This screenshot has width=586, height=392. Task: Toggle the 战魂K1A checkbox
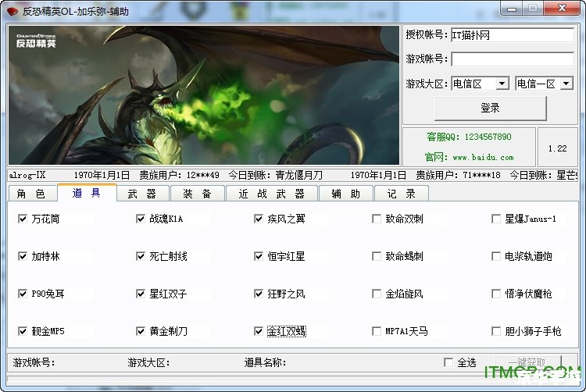[x=141, y=219]
